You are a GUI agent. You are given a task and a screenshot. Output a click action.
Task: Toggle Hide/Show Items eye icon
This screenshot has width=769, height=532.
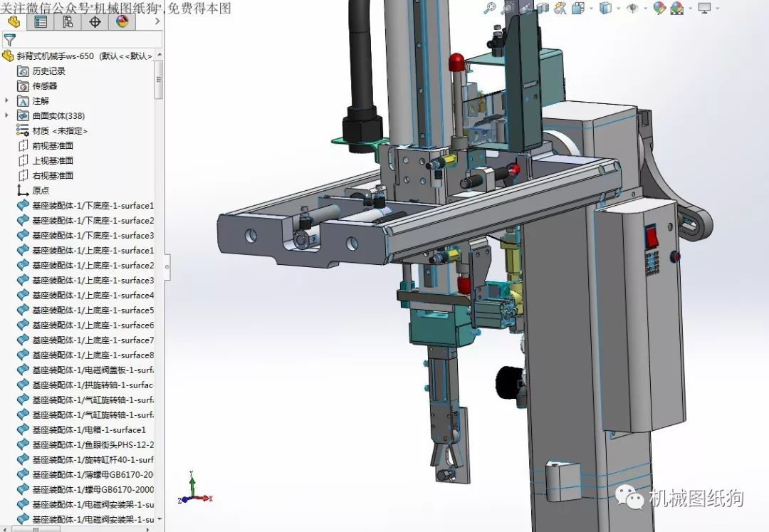633,8
